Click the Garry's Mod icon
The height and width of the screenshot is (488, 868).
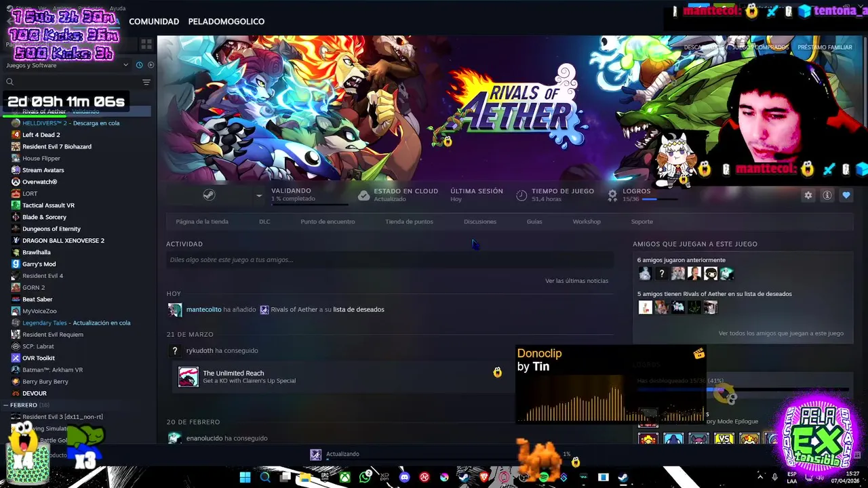pos(16,264)
